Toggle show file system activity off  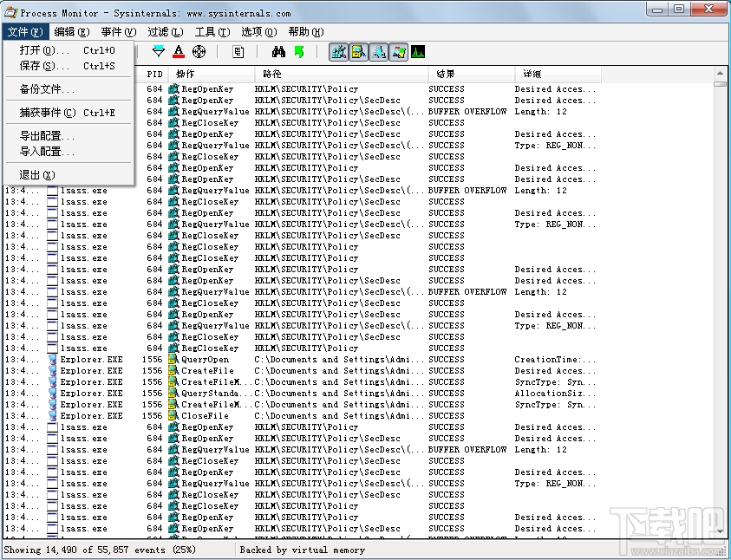(x=359, y=52)
